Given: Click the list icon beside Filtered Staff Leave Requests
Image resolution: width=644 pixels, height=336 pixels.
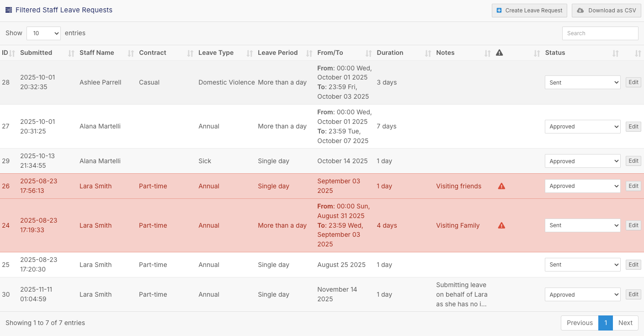Looking at the screenshot, I should coord(9,10).
